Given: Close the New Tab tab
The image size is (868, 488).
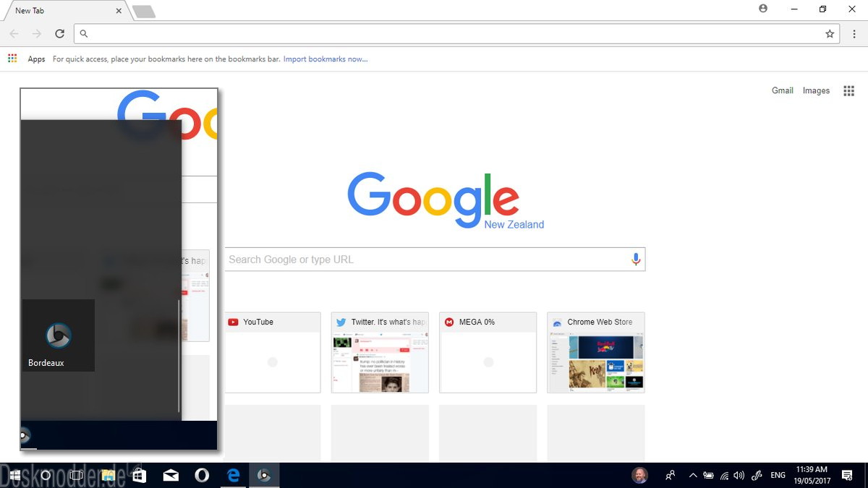Looking at the screenshot, I should point(119,11).
